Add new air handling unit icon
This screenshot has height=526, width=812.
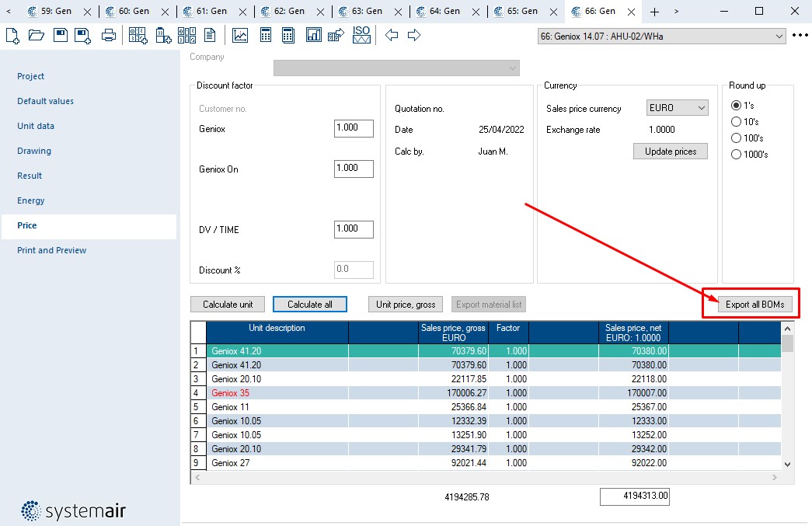click(x=138, y=36)
